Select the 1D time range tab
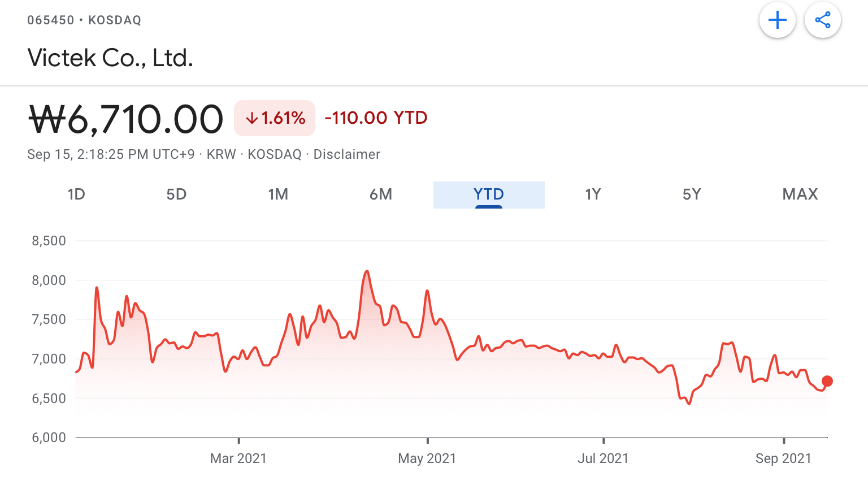 [76, 194]
